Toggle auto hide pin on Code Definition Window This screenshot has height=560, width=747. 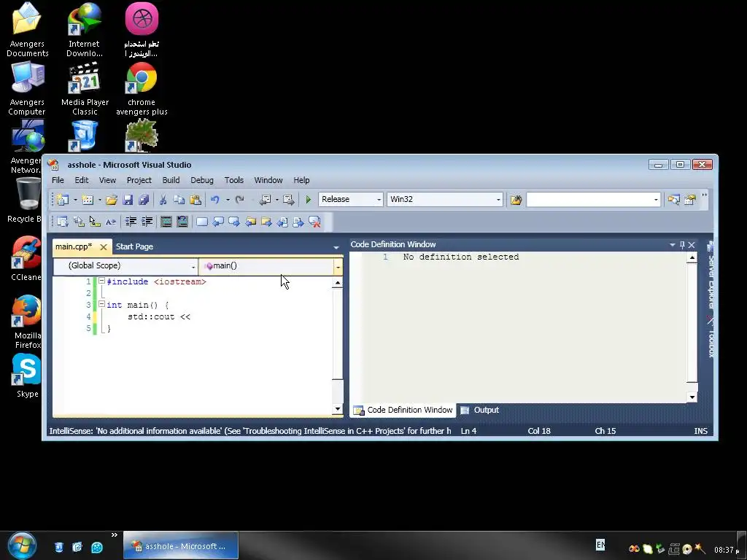tap(682, 245)
